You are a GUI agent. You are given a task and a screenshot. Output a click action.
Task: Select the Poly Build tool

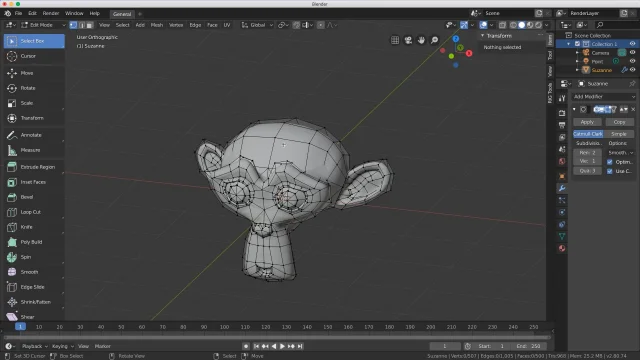[34, 242]
